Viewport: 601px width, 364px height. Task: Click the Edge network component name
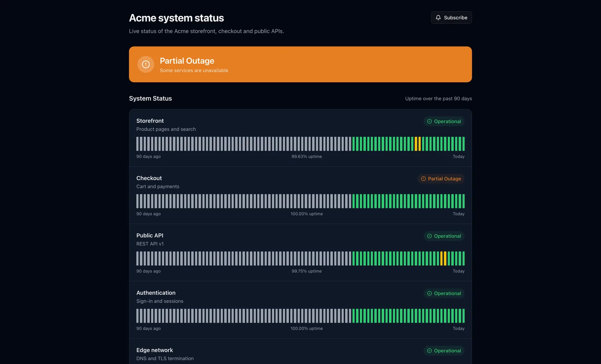click(155, 350)
